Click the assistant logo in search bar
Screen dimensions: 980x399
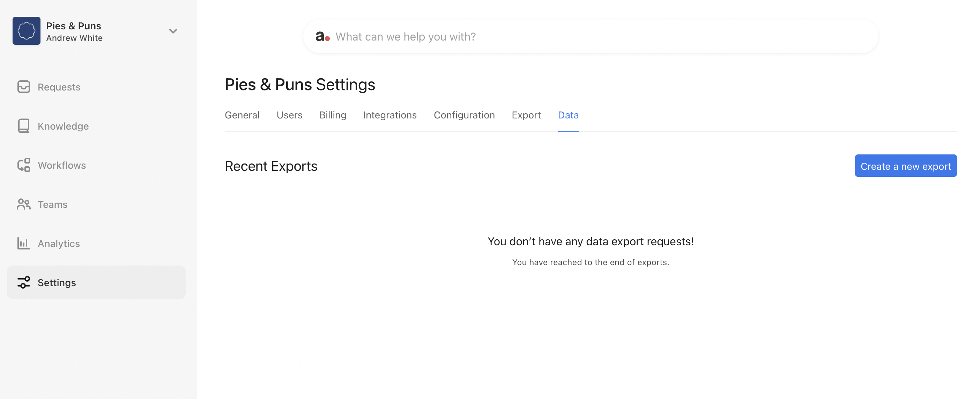tap(322, 37)
